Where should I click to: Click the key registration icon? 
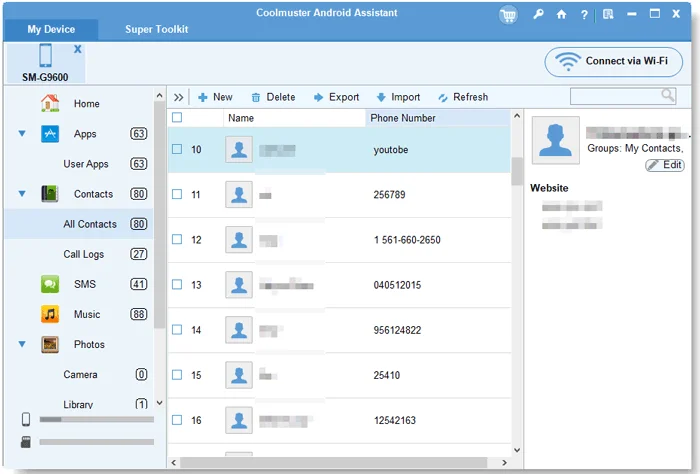(x=538, y=14)
